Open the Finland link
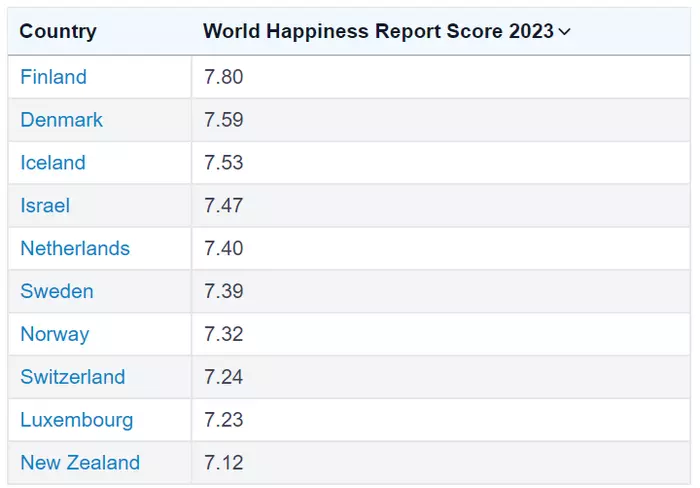This screenshot has width=700, height=488. pos(54,77)
